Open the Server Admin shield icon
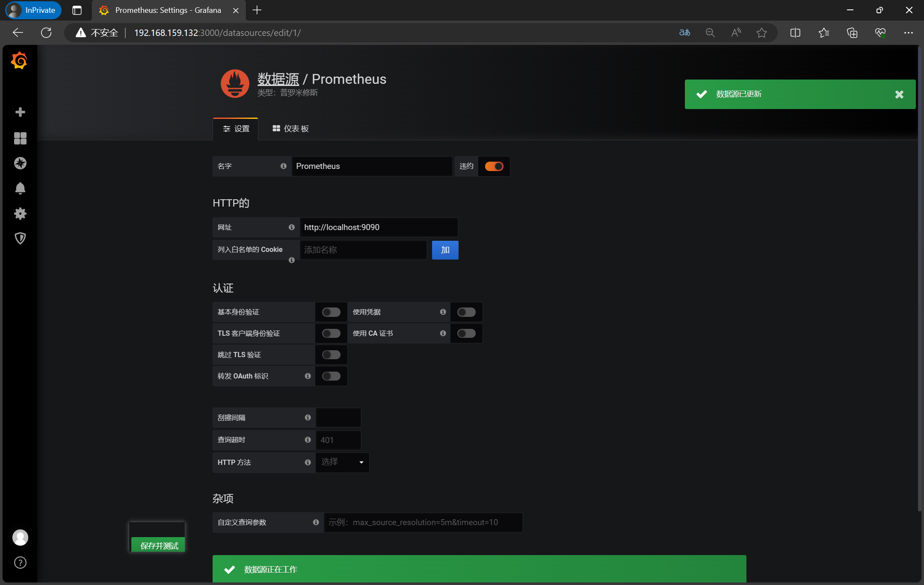The image size is (924, 585). pyautogui.click(x=20, y=238)
